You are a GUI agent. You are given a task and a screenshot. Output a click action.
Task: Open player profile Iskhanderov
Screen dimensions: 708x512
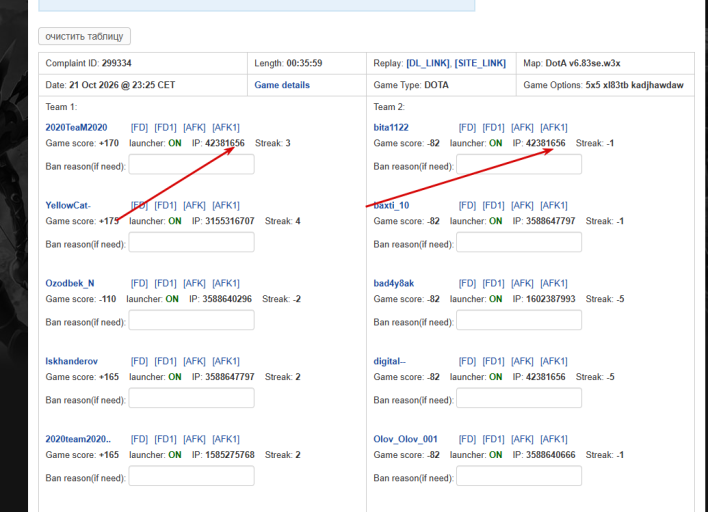click(71, 361)
